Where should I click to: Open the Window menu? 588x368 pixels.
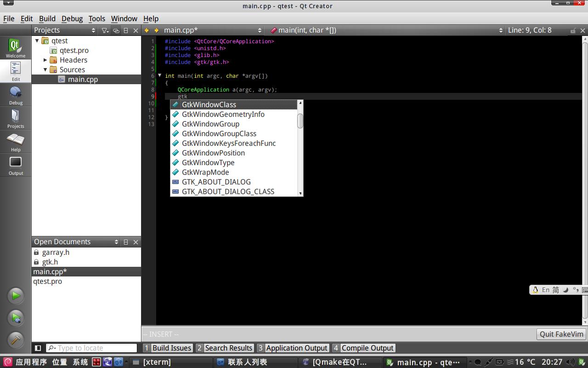(124, 19)
